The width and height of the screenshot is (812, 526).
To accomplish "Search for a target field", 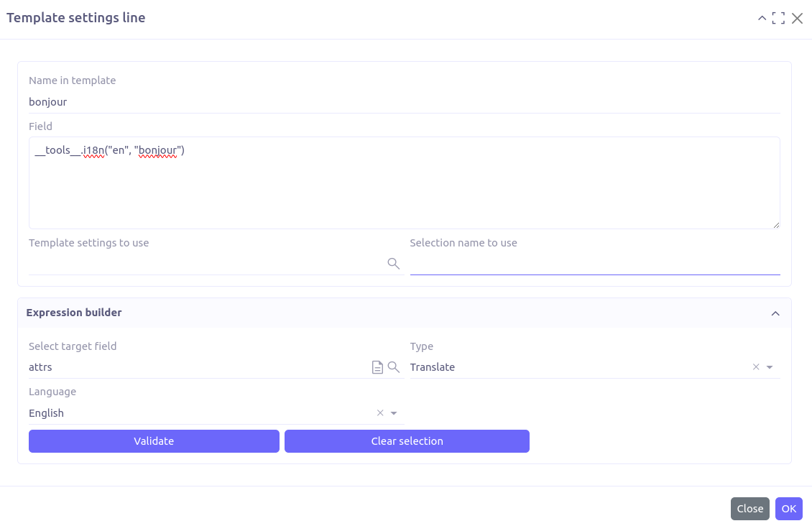I will click(393, 367).
